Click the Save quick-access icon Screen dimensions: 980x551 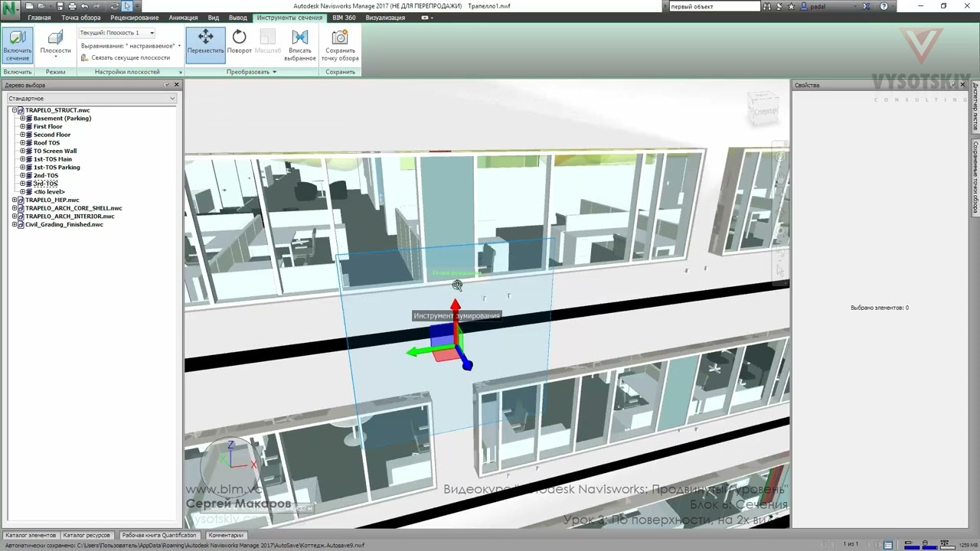click(60, 6)
